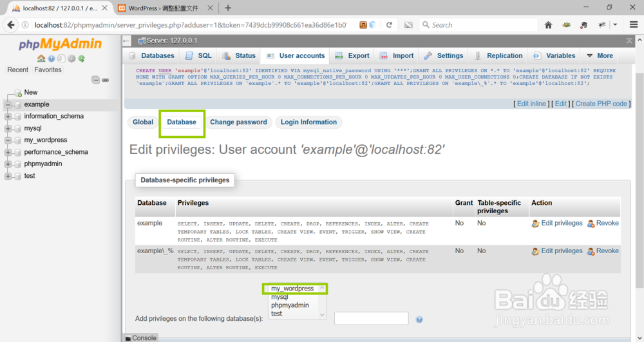
Task: Click Edit privileges for example database
Action: click(x=562, y=223)
